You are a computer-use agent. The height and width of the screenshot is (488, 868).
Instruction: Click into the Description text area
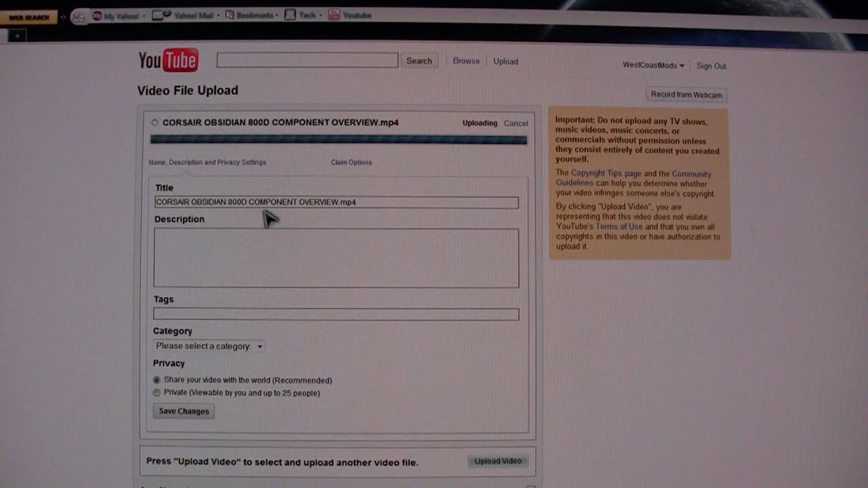[336, 258]
